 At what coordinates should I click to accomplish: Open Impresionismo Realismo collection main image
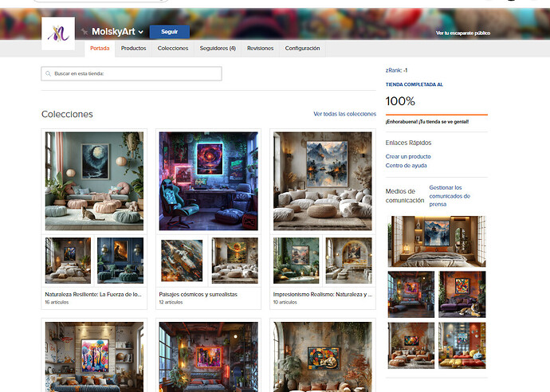[322, 182]
